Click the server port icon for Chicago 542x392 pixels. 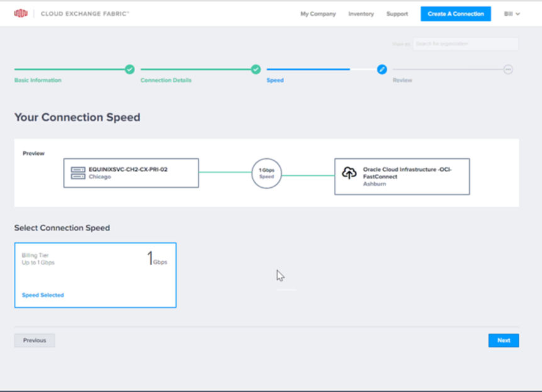78,173
